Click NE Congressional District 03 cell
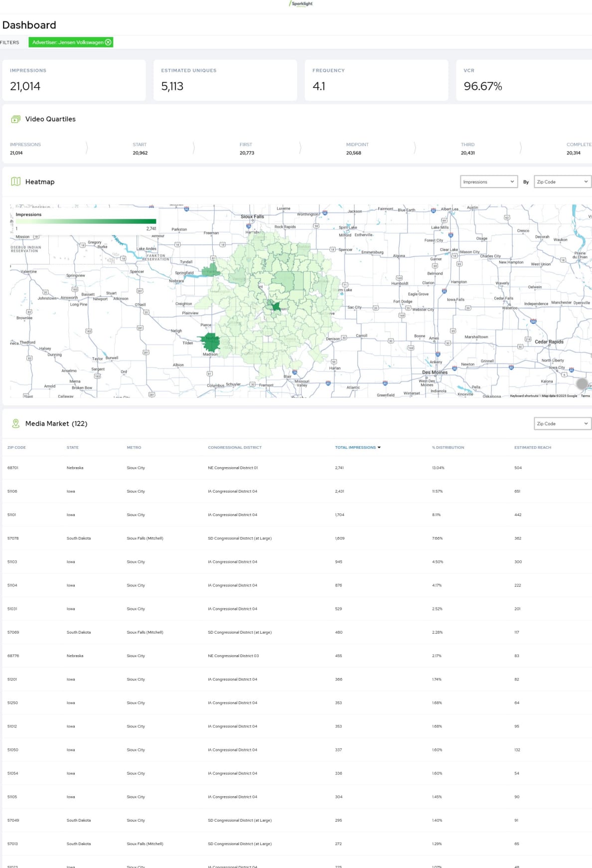Image resolution: width=592 pixels, height=868 pixels. click(233, 656)
